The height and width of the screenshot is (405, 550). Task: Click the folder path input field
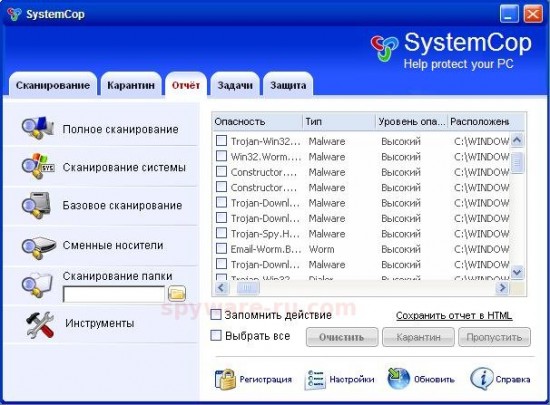(x=114, y=294)
